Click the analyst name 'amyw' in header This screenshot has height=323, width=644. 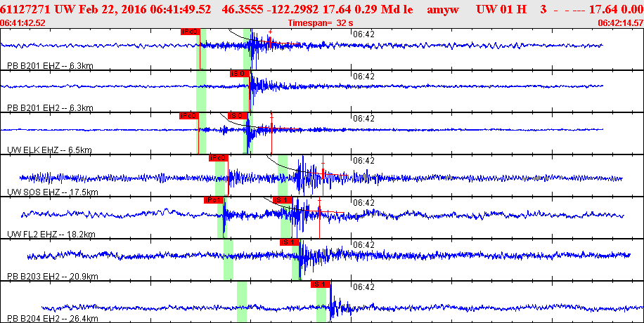443,9
